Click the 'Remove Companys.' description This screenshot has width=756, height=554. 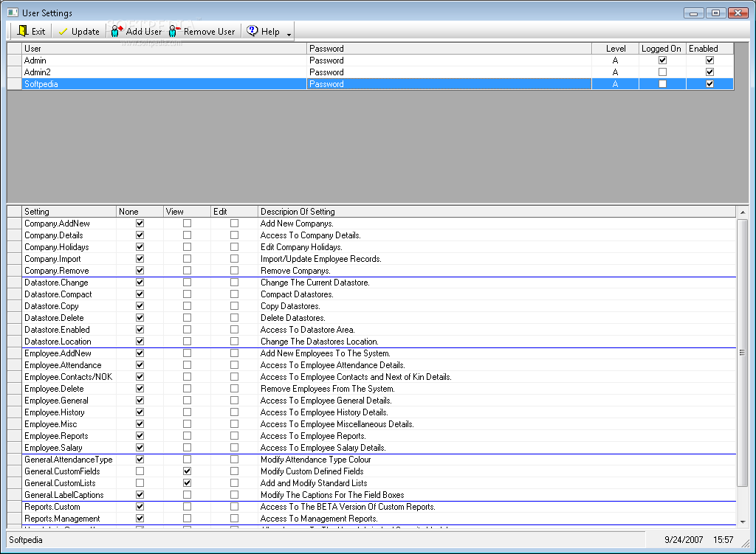click(x=295, y=271)
